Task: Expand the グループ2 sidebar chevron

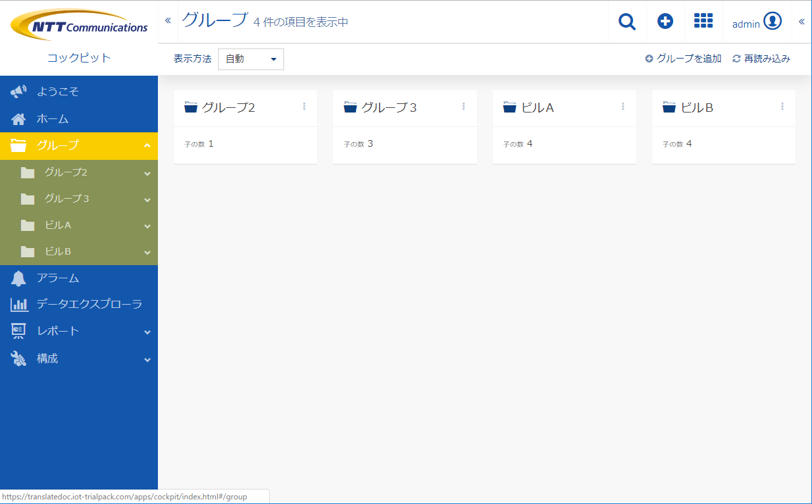Action: (147, 174)
